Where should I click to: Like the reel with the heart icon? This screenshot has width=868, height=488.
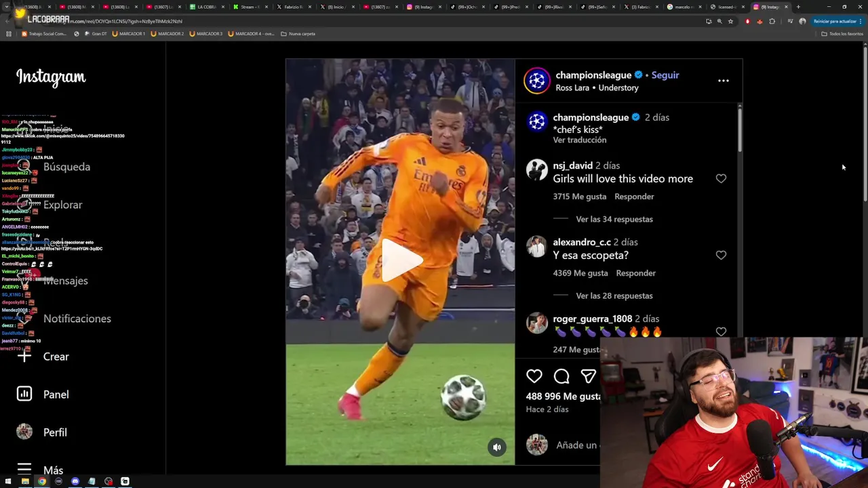pos(534,376)
